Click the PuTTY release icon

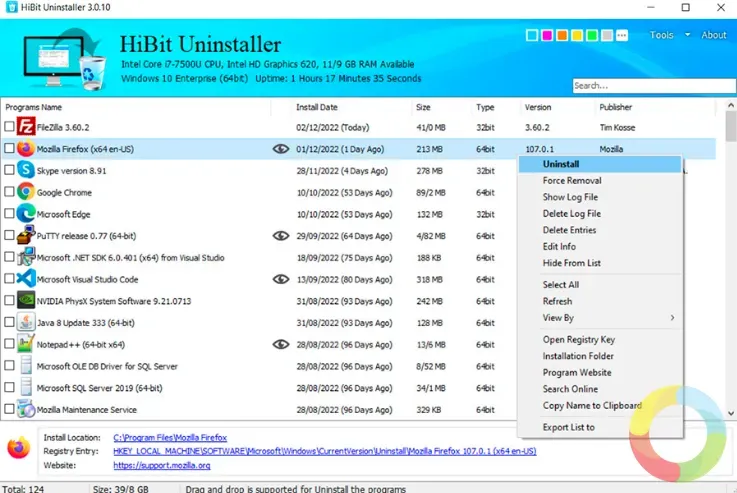coord(26,235)
